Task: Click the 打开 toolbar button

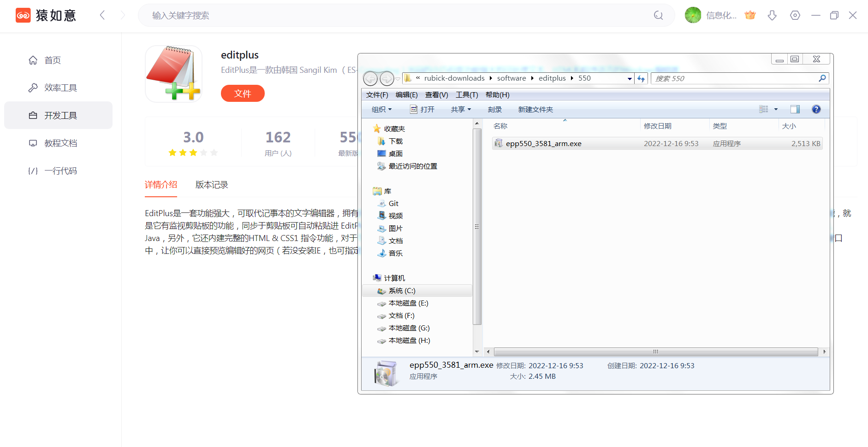Action: [x=422, y=110]
